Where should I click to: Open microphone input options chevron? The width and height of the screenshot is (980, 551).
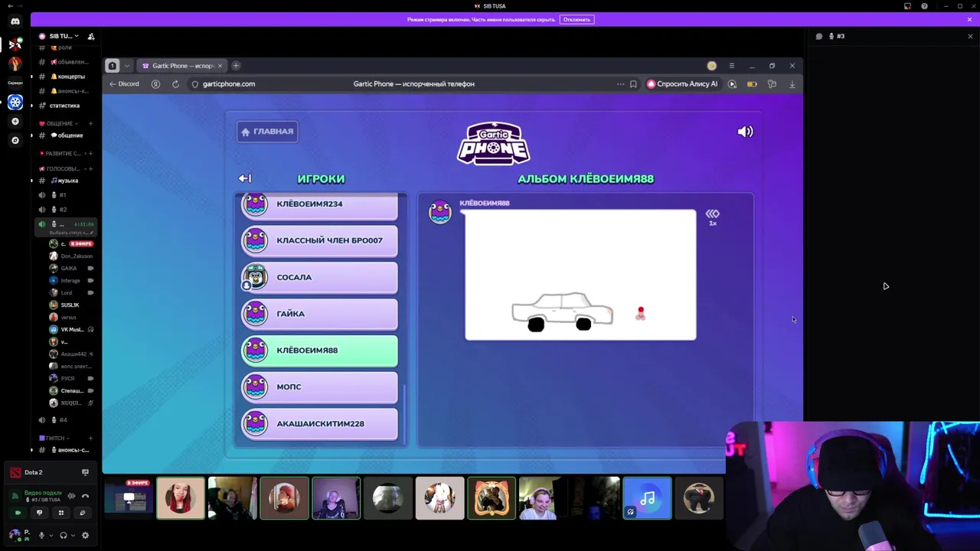click(51, 536)
